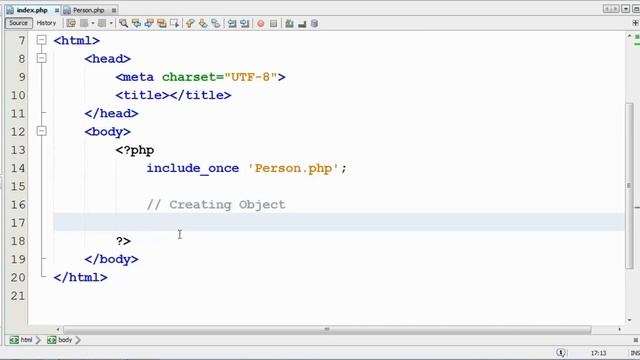Click the maximize editor window icon
This screenshot has width=640, height=360.
636,9
